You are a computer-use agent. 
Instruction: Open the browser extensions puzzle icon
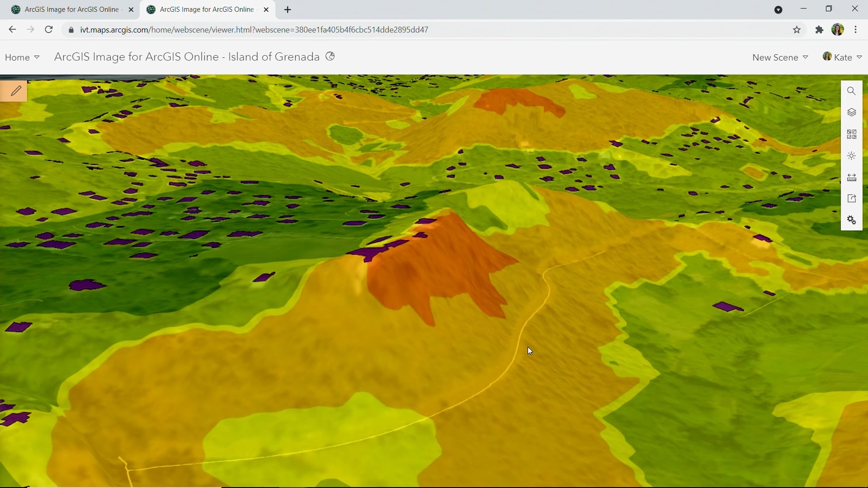tap(819, 30)
